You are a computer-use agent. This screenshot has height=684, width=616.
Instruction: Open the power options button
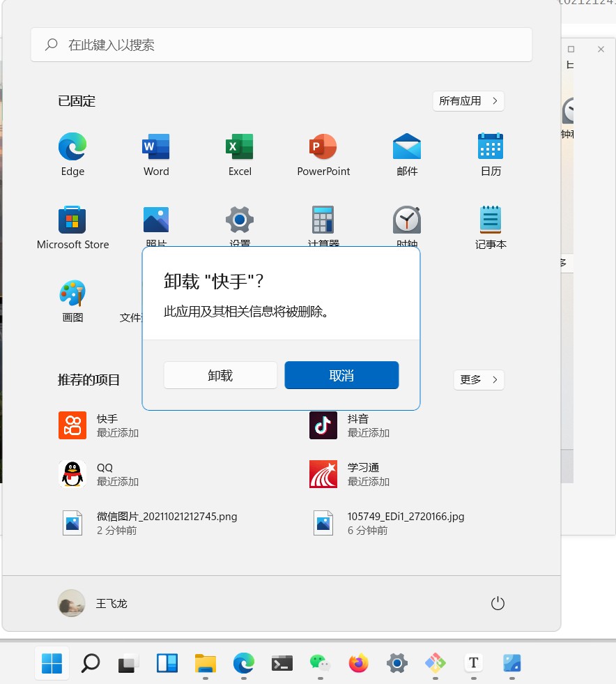pyautogui.click(x=498, y=603)
